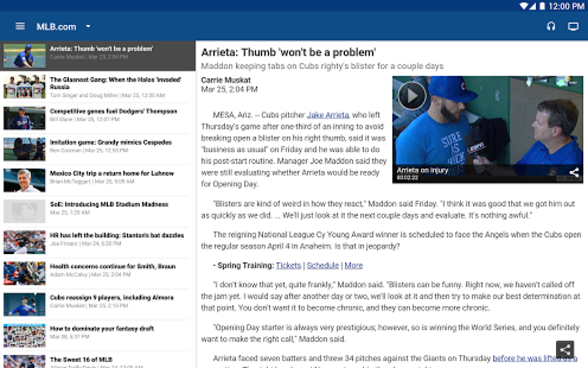
Task: Tap the headphones audio icon
Action: tap(551, 27)
